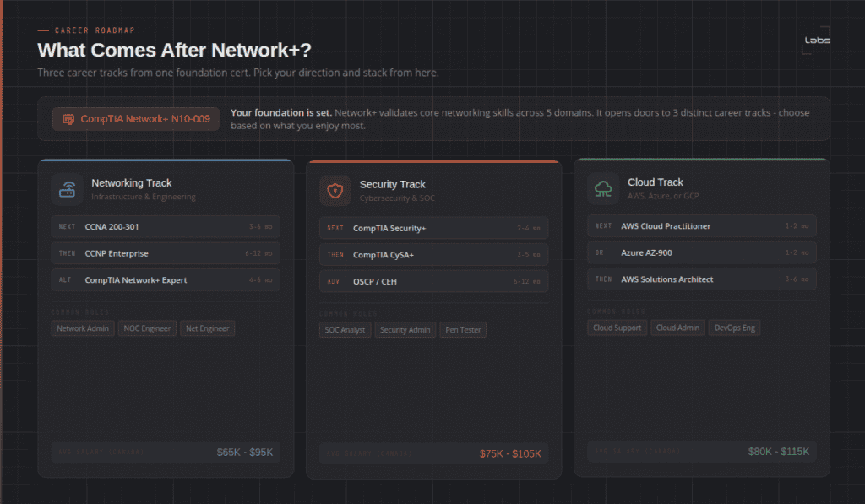
Task: Click the Your foundation is set text
Action: tap(280, 112)
